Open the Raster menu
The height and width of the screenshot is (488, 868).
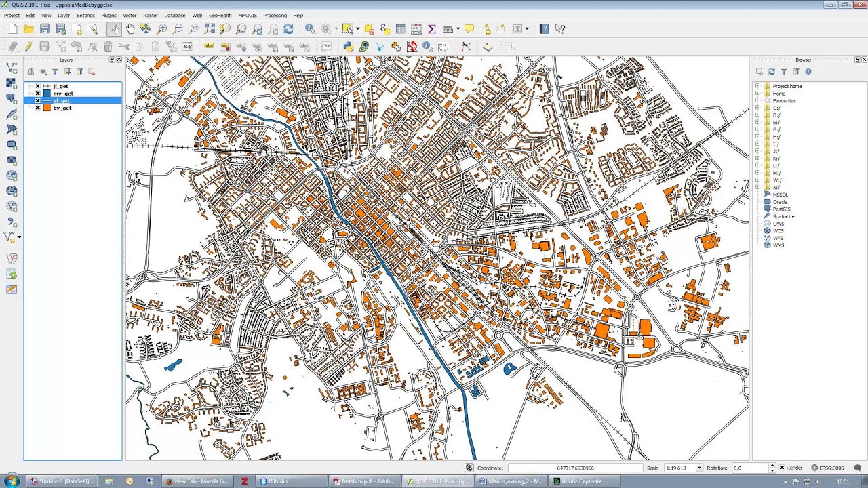click(151, 15)
